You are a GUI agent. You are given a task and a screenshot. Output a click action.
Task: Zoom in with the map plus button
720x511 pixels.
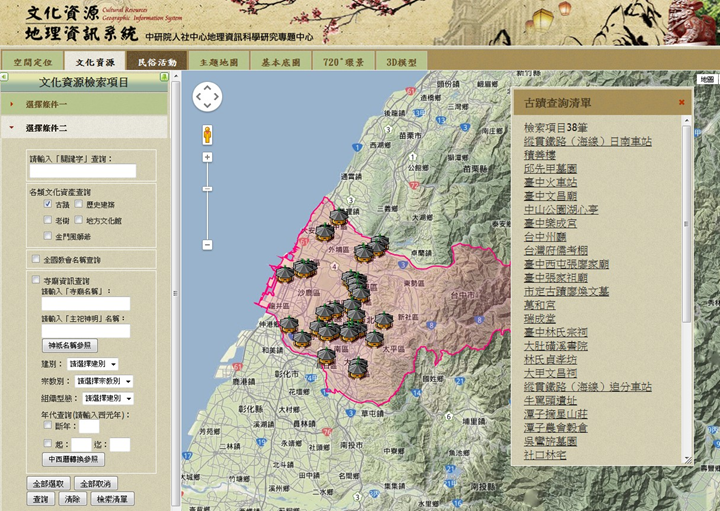tap(207, 157)
